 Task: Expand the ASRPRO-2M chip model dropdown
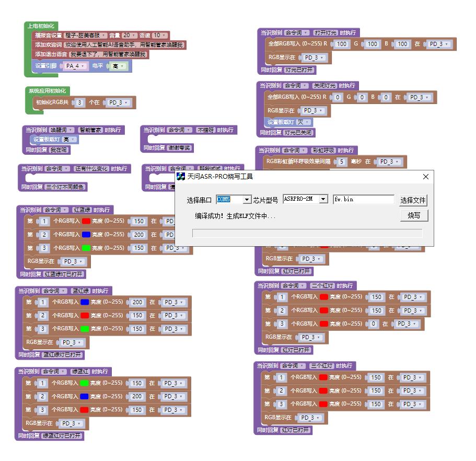coord(323,199)
